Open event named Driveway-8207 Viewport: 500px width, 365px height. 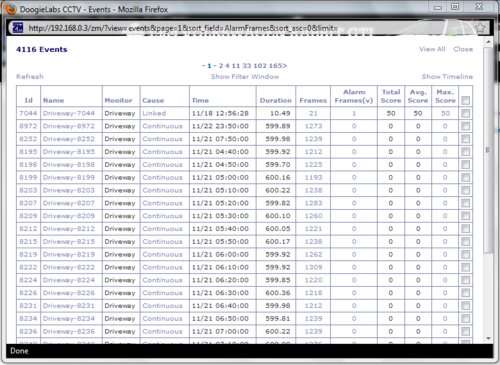pos(69,203)
